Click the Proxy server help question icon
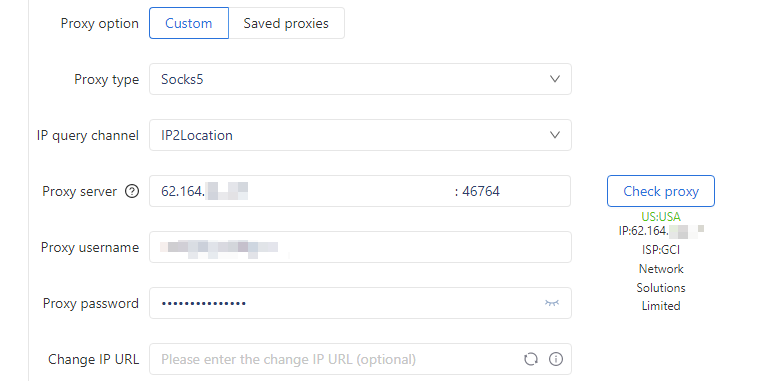This screenshot has height=381, width=759. [132, 191]
